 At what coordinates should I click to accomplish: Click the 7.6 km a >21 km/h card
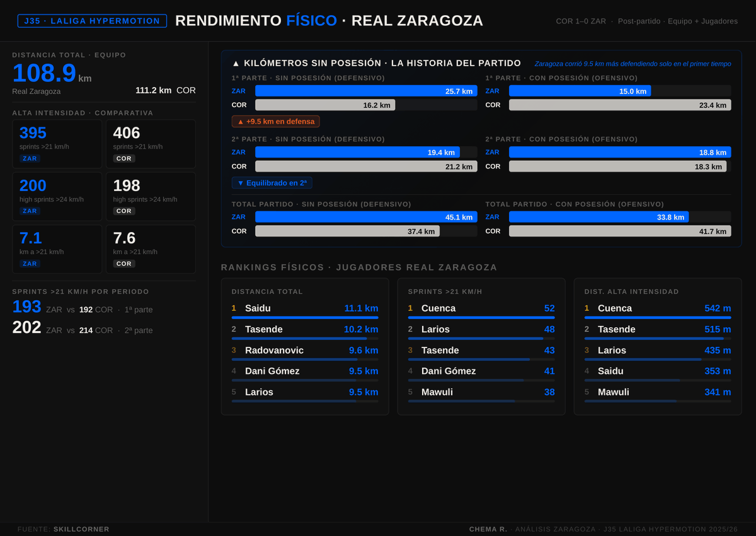coord(151,249)
